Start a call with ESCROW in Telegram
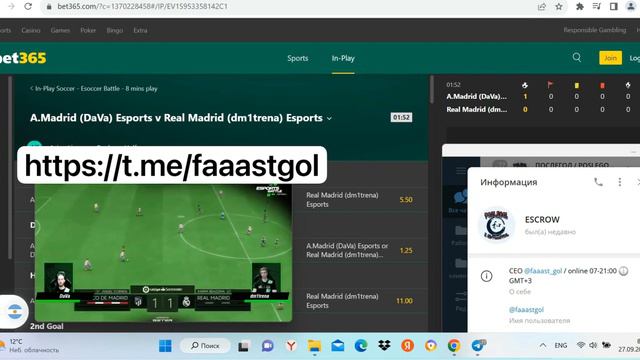 pyautogui.click(x=598, y=182)
